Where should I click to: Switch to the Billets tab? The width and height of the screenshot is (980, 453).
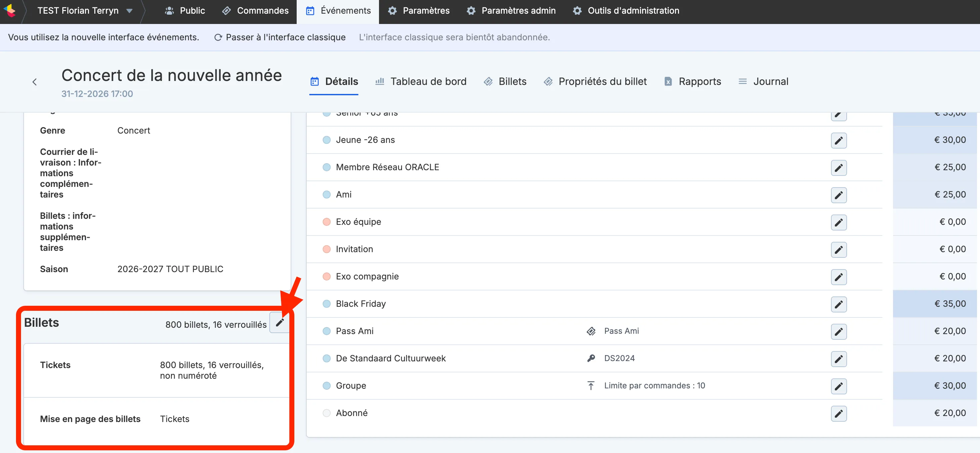[505, 82]
